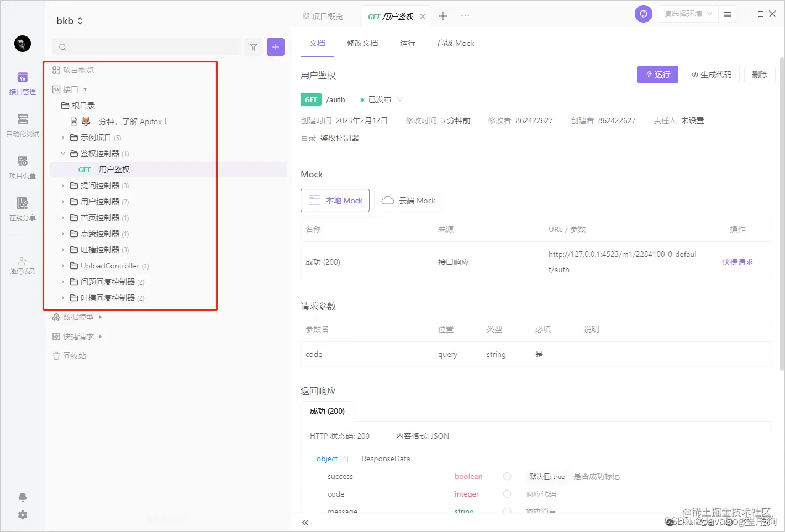785x532 pixels.
Task: Open the 接口管理 sidebar panel
Action: click(22, 84)
